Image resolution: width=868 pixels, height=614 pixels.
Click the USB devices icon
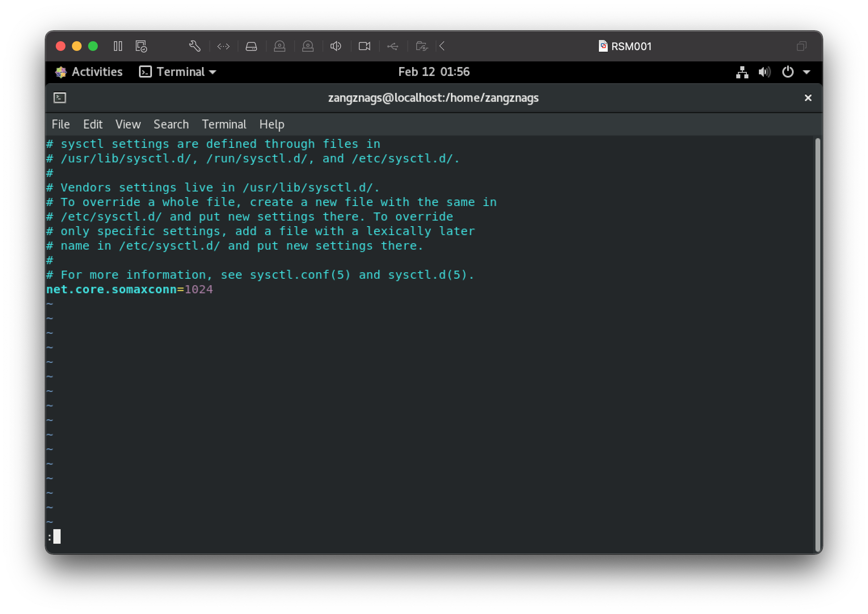point(392,46)
